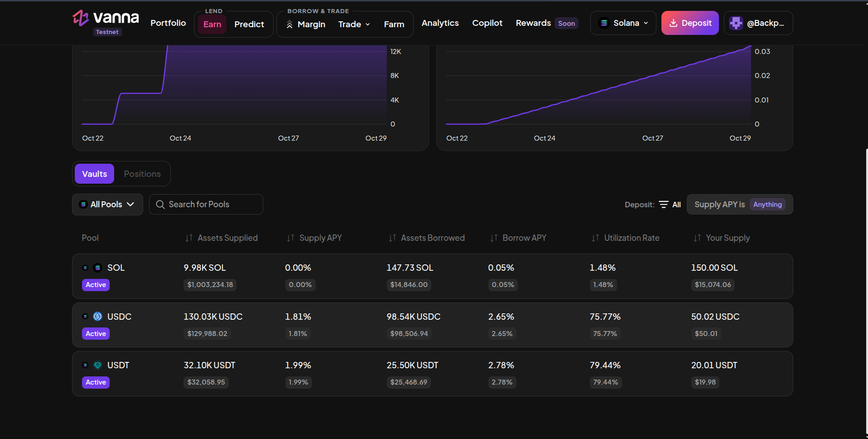Open the Trade dropdown menu

point(354,24)
